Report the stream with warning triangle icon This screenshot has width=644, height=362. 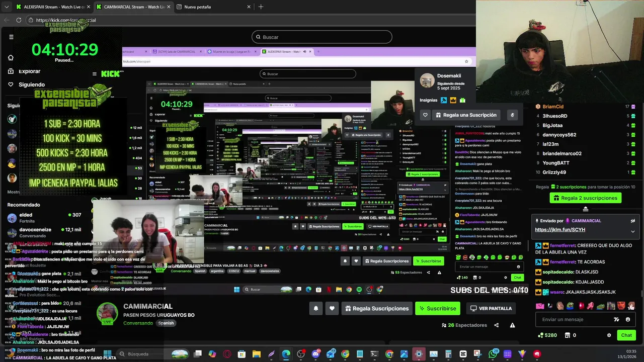(x=512, y=325)
